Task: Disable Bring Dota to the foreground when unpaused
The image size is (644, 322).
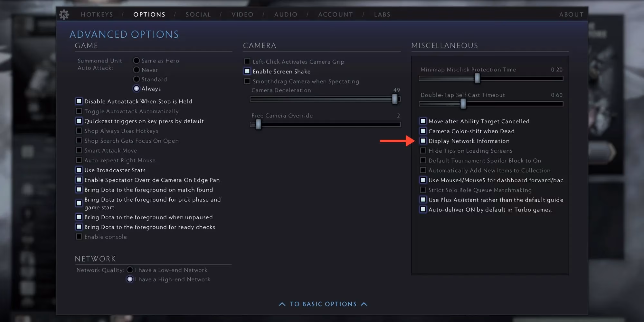Action: point(79,217)
